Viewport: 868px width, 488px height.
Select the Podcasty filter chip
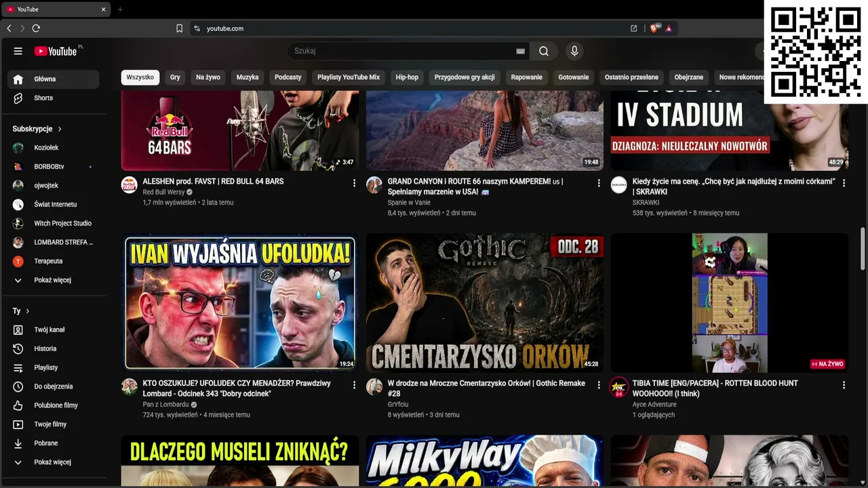tap(288, 77)
